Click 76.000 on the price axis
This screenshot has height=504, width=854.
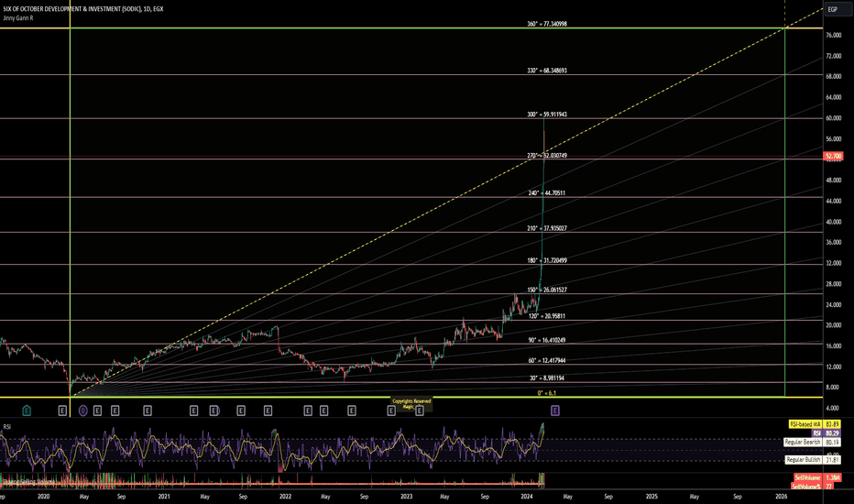[x=834, y=36]
